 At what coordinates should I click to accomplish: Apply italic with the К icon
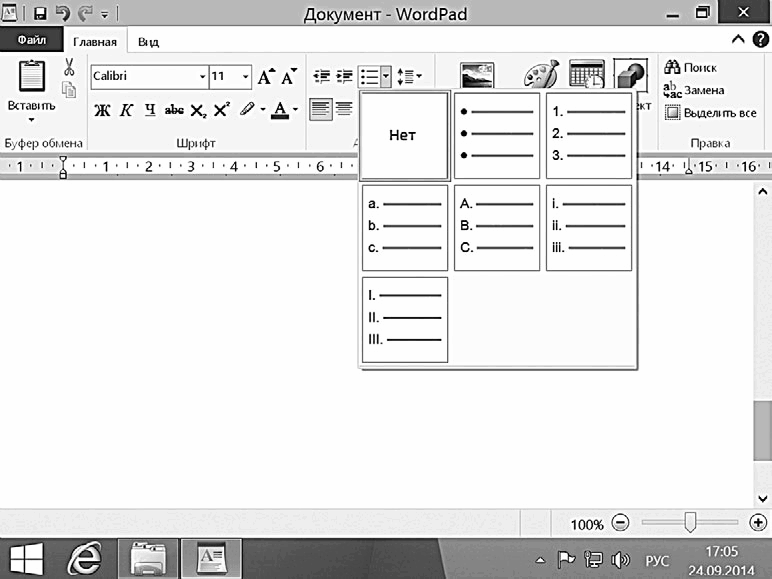tap(126, 110)
